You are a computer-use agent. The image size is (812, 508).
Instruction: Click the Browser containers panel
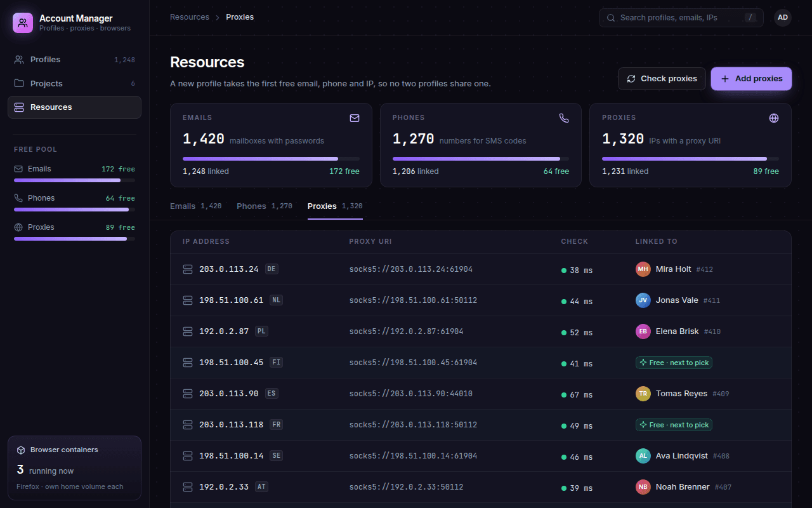(x=74, y=469)
